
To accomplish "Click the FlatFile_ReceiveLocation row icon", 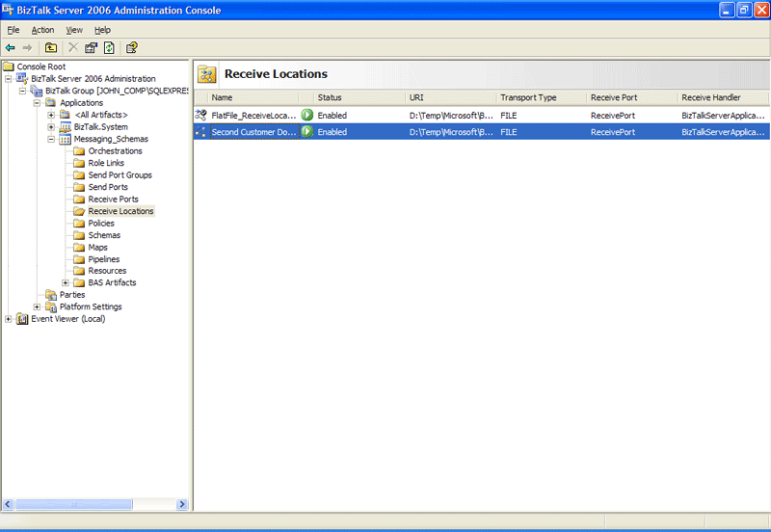I will (x=201, y=115).
